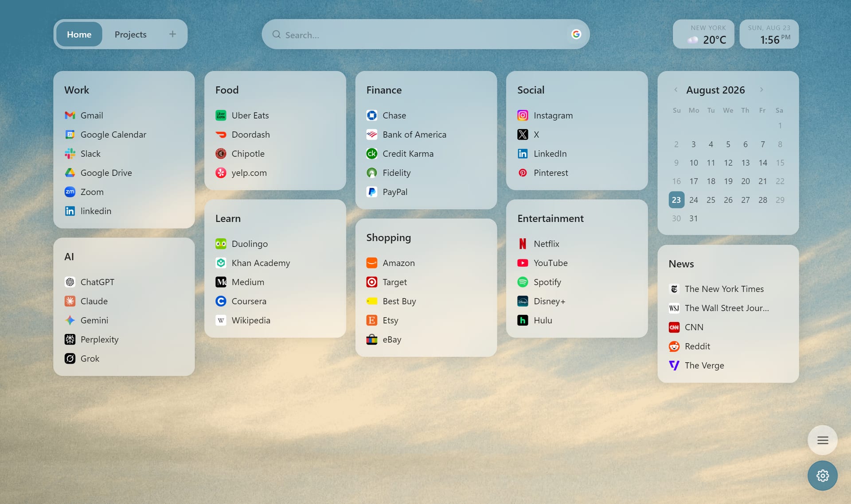Open lowercase linkedin in Work
Screen dimensions: 851x504
tap(88, 211)
